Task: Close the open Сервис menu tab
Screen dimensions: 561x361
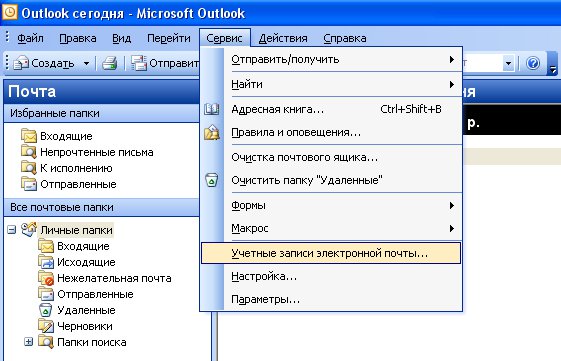Action: click(225, 38)
